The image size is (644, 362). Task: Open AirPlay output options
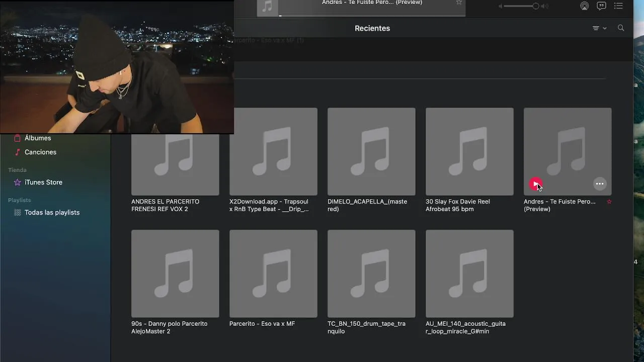584,6
